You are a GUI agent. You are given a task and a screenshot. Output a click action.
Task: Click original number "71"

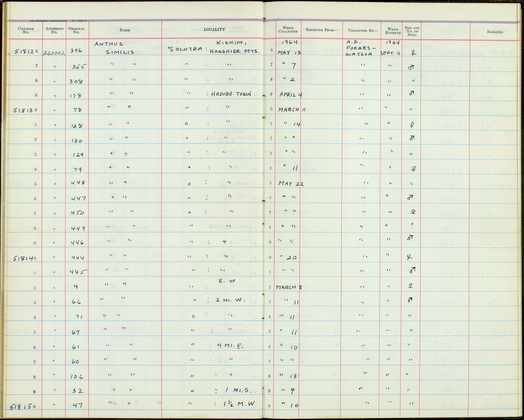(x=79, y=317)
